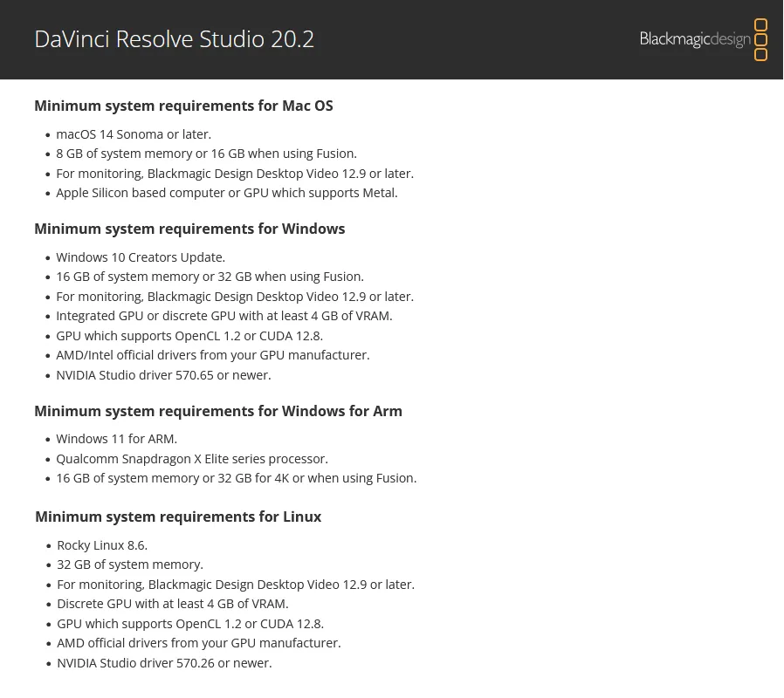Click '16 GB of system memory or 32 GB when using Fusion.'
The width and height of the screenshot is (784, 698).
point(210,277)
